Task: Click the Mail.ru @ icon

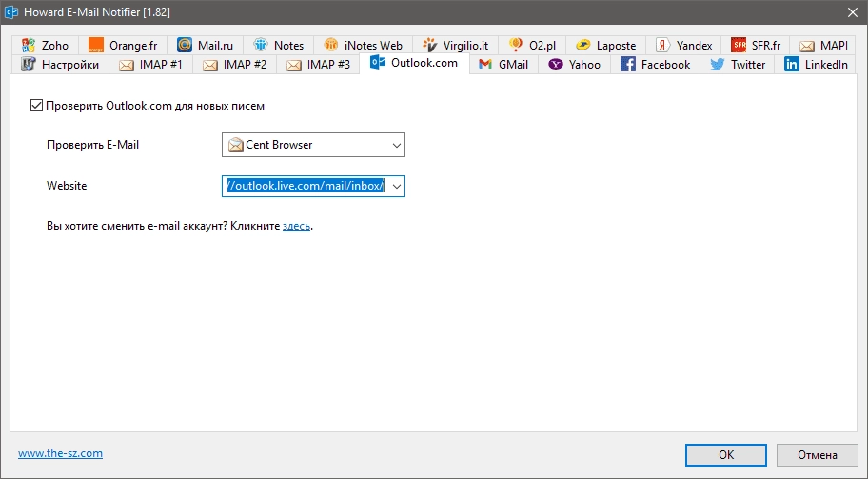Action: tap(185, 45)
